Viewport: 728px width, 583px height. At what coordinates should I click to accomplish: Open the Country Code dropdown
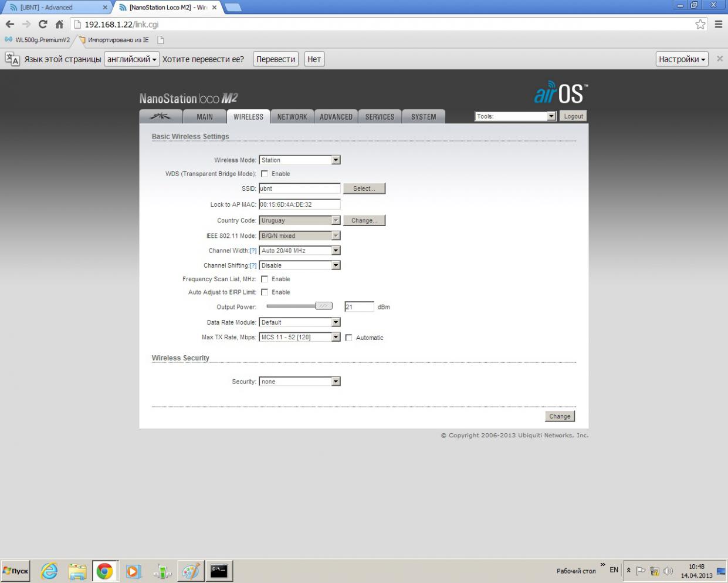point(300,220)
